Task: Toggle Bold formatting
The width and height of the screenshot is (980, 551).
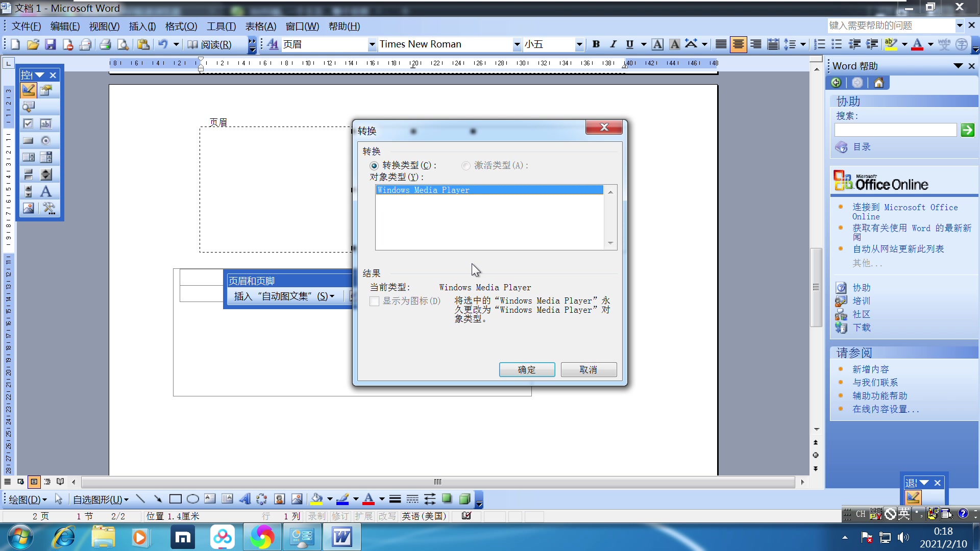Action: (x=596, y=44)
